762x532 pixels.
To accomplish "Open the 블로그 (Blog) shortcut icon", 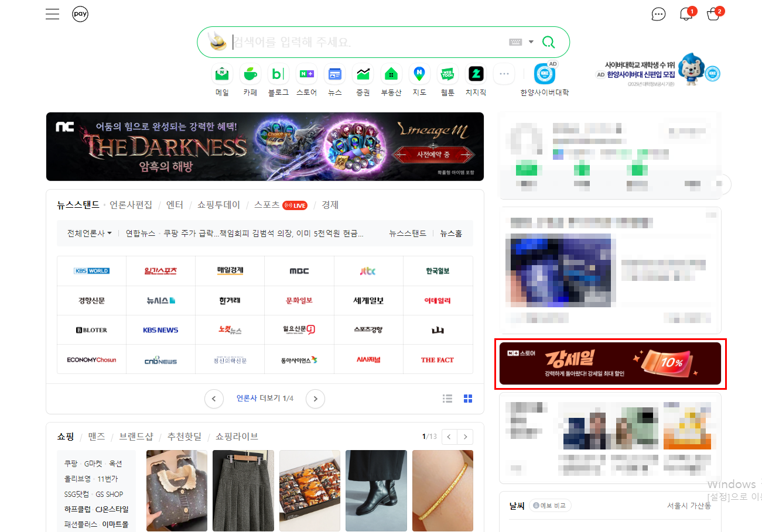I will point(278,74).
